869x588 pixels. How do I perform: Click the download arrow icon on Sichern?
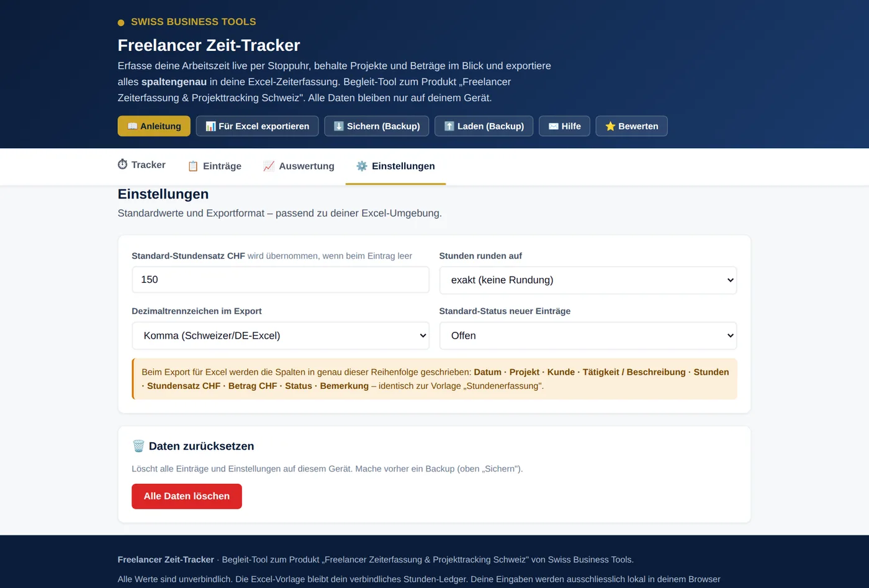[x=339, y=126]
